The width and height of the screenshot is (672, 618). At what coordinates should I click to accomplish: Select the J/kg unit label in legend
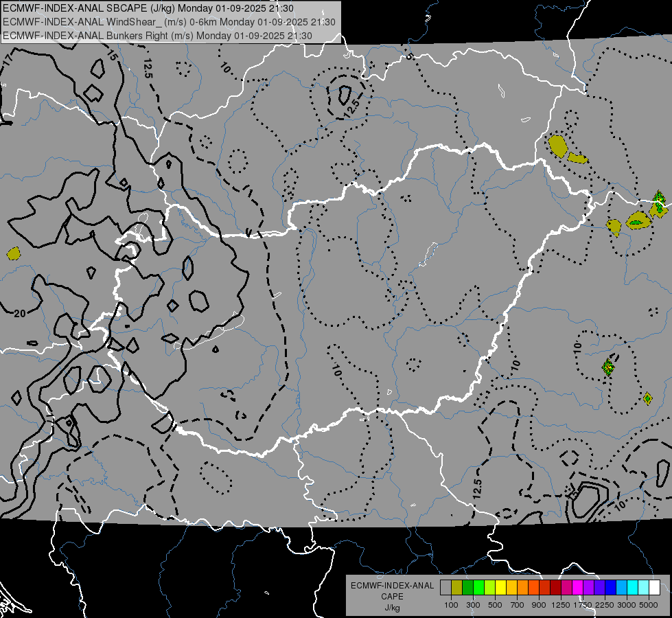(x=392, y=608)
